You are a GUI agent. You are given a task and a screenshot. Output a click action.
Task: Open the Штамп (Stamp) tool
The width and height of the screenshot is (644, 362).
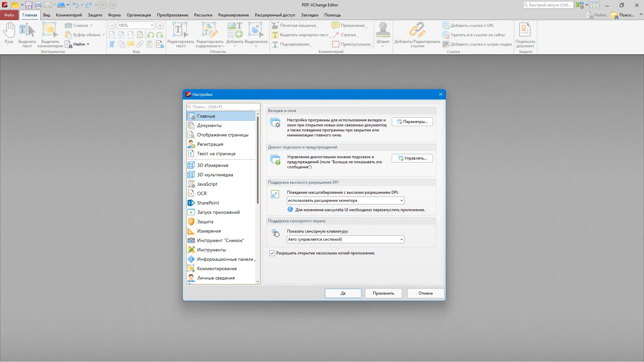point(383,34)
